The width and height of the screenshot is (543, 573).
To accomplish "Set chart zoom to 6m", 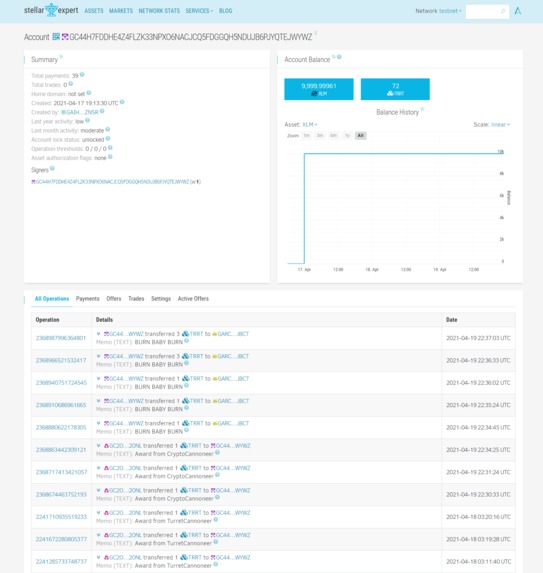I will 333,136.
